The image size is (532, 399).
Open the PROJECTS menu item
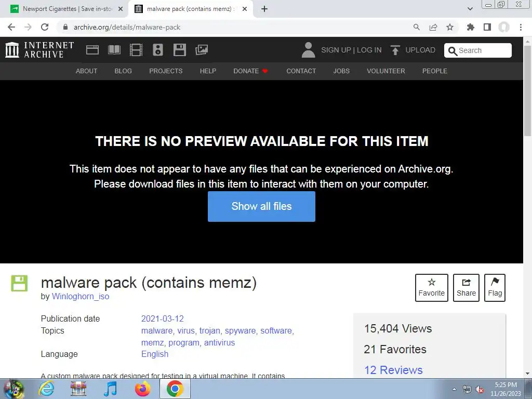pos(166,71)
